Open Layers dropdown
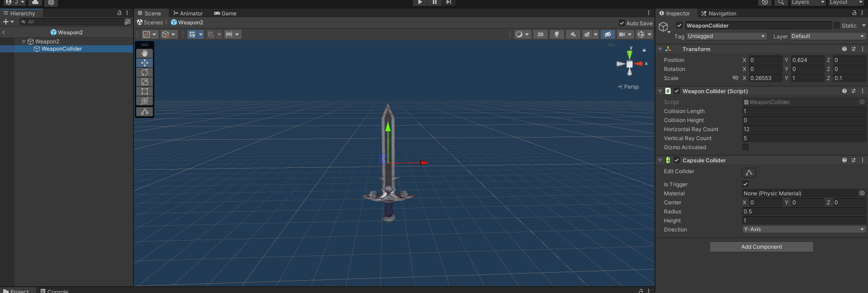This screenshot has height=293, width=868. pyautogui.click(x=808, y=2)
